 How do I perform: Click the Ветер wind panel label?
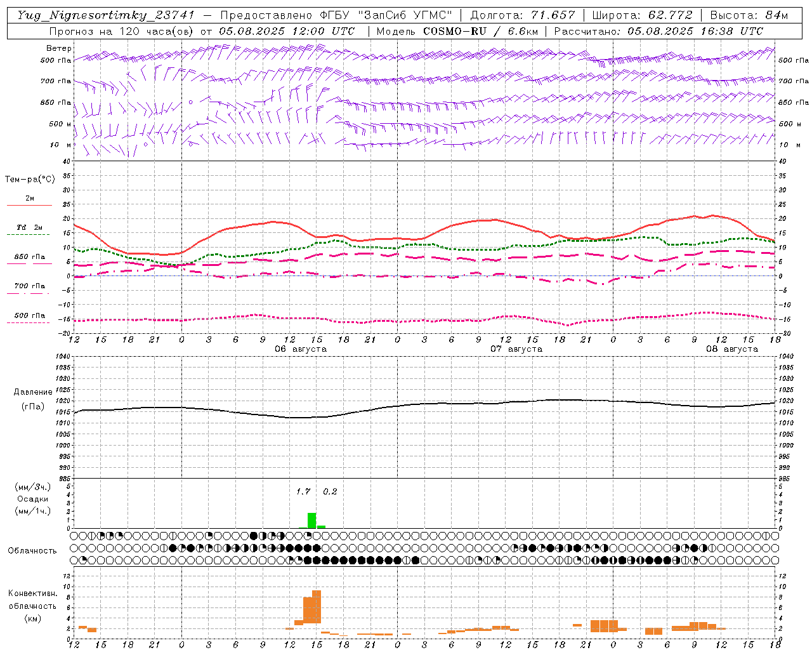click(x=58, y=48)
